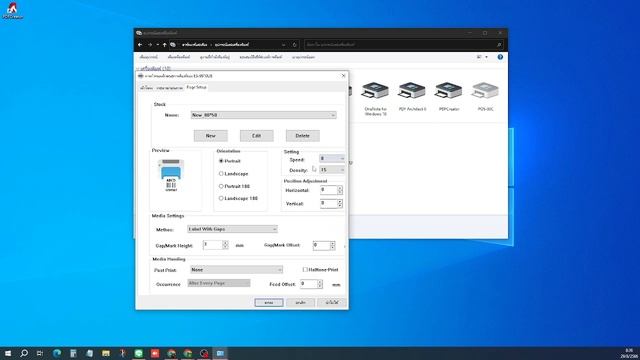640x360 pixels.
Task: Open recent locations dropdown in explorer navigation
Action: [158, 44]
